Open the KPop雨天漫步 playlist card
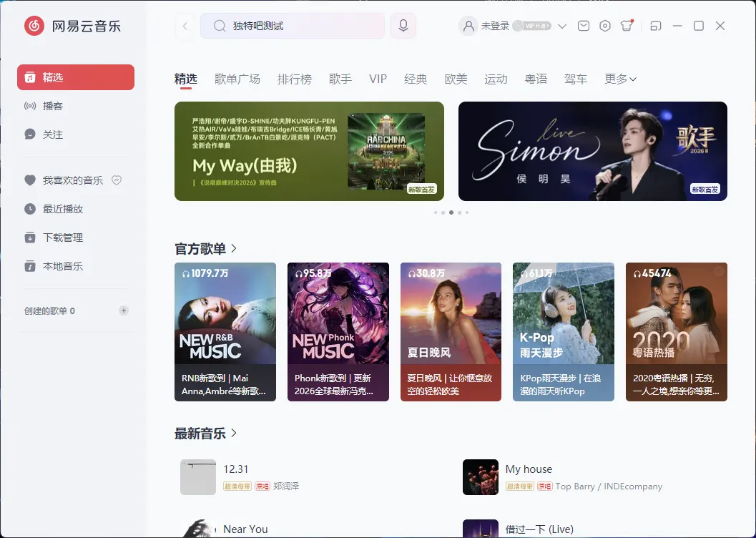The width and height of the screenshot is (756, 538). (564, 332)
